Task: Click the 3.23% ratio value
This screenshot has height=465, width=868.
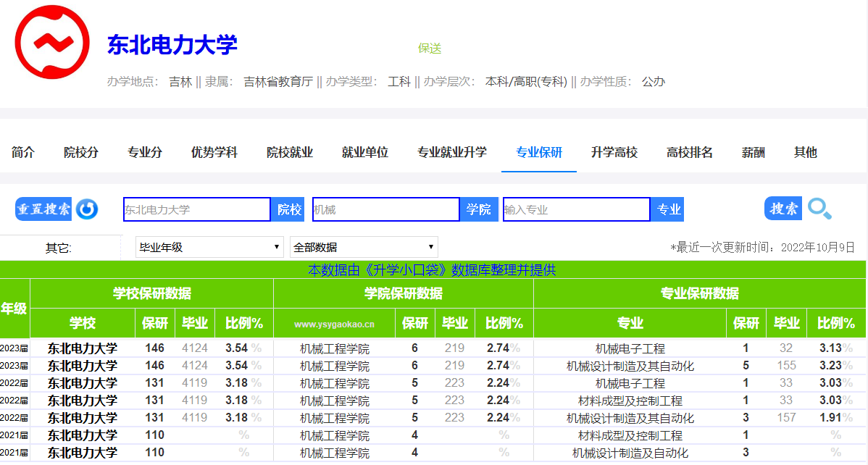Action: 836,365
